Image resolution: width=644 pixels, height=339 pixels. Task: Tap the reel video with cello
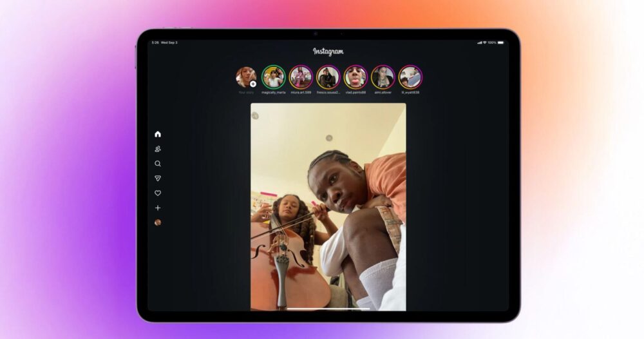[328, 206]
